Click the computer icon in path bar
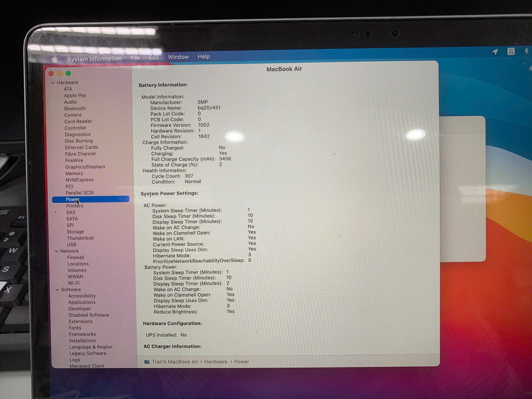532x399 pixels. [147, 362]
